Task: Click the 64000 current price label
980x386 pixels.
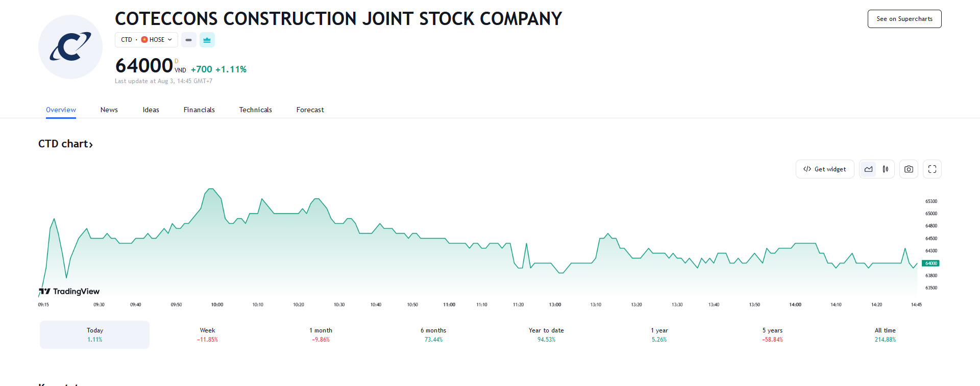Action: click(931, 263)
